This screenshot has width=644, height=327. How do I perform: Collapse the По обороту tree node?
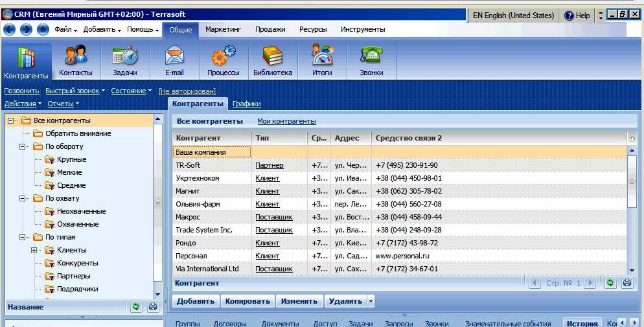pyautogui.click(x=22, y=146)
